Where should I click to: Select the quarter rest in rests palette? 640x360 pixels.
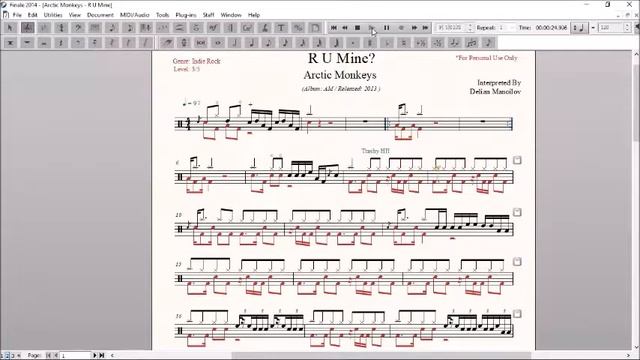pyautogui.click(x=61, y=42)
